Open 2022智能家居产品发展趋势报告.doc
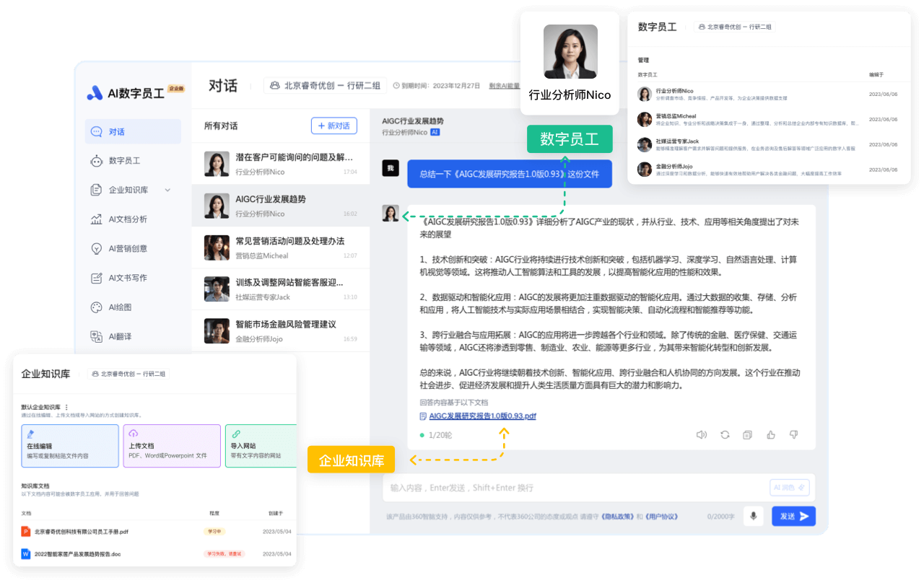The width and height of the screenshot is (924, 583). (78, 553)
